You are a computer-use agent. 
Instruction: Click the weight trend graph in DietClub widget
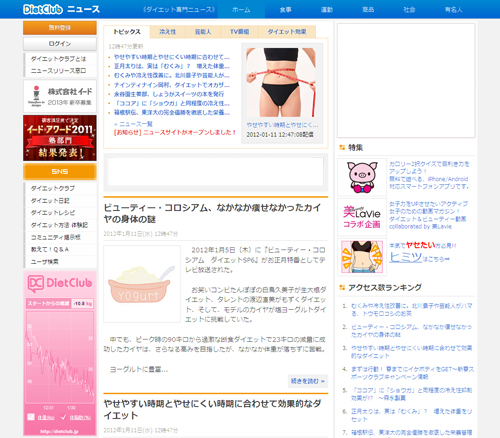[60, 357]
